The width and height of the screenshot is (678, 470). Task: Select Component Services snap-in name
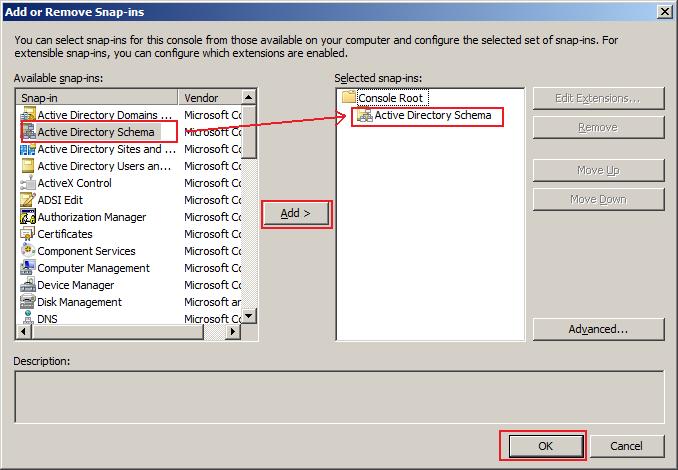(x=86, y=251)
